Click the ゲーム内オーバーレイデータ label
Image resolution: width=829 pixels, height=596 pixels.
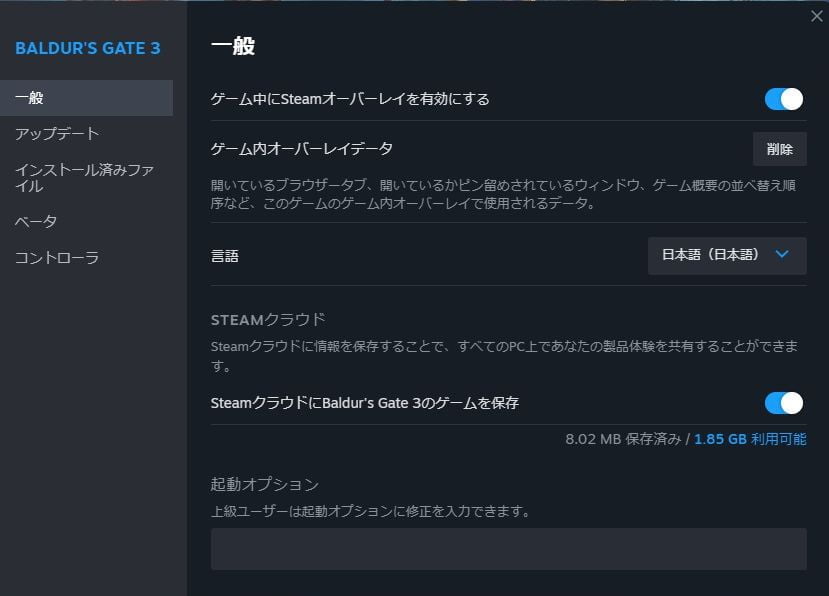pyautogui.click(x=302, y=149)
